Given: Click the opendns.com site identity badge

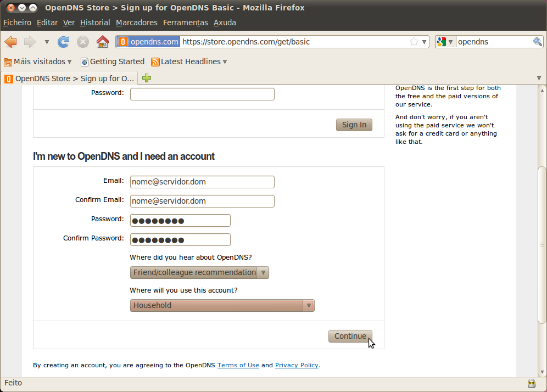Looking at the screenshot, I should [148, 42].
